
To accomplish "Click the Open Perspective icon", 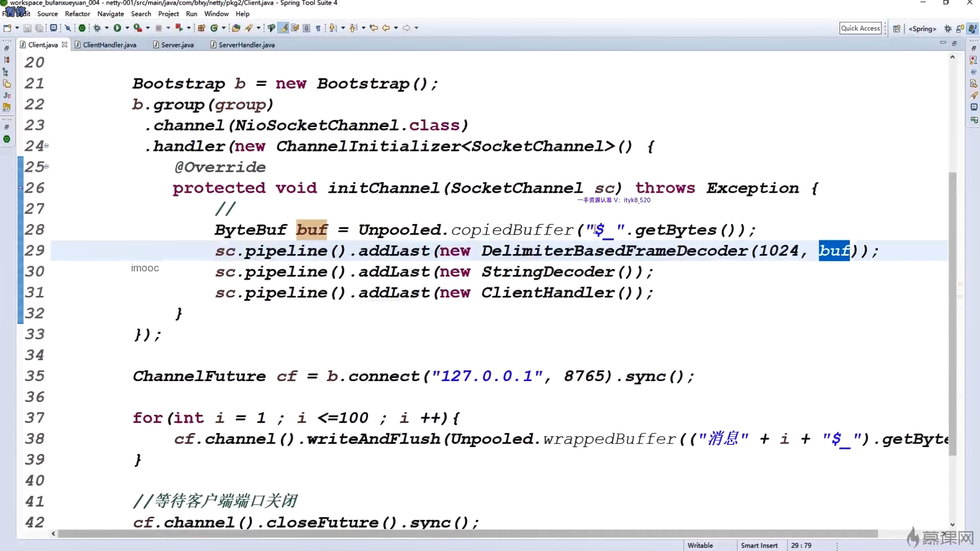I will click(x=897, y=29).
